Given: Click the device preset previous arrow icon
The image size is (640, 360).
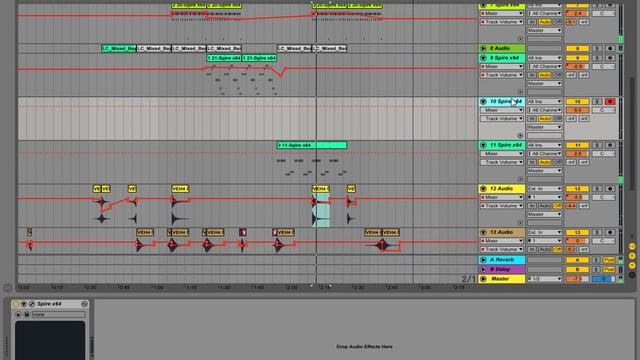Looking at the screenshot, I should point(18,315).
